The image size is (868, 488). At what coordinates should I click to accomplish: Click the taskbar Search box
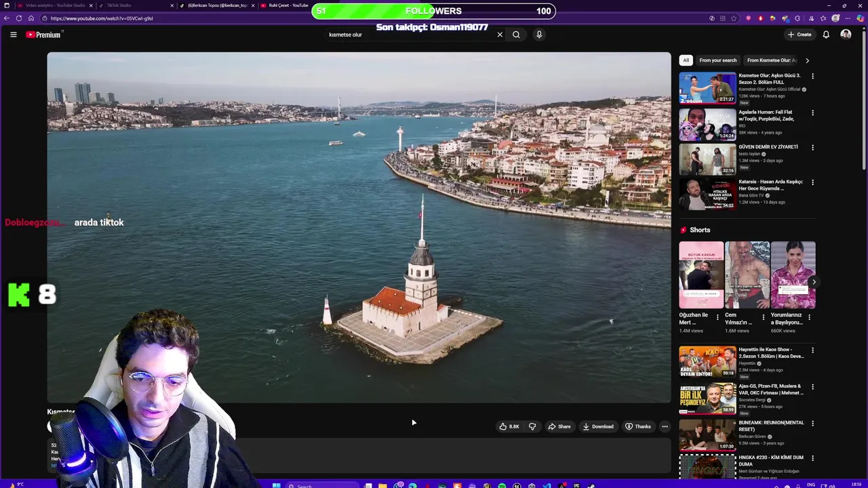(x=322, y=485)
